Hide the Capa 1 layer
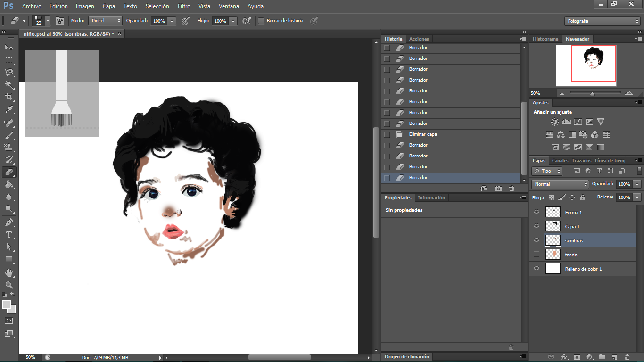The width and height of the screenshot is (644, 362). coord(536,226)
